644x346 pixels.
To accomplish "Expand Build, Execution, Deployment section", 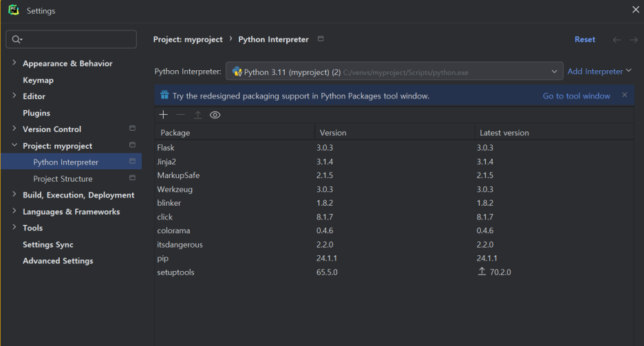I will point(14,195).
